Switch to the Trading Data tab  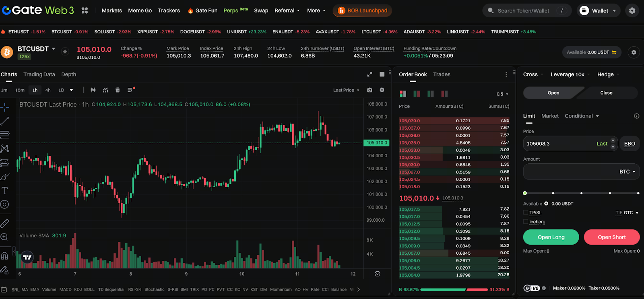pyautogui.click(x=39, y=74)
